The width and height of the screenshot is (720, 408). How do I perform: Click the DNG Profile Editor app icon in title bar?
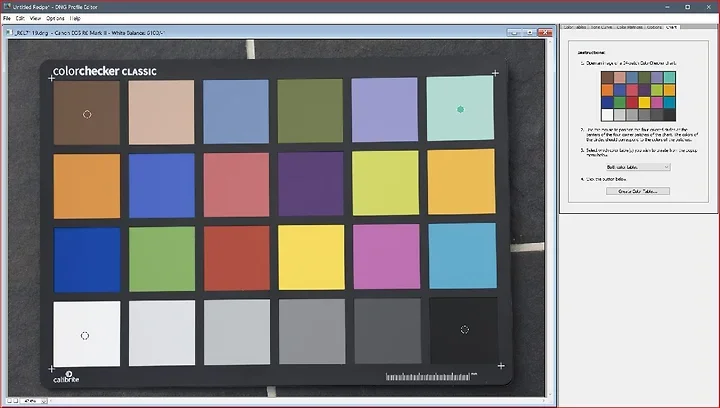click(x=7, y=6)
